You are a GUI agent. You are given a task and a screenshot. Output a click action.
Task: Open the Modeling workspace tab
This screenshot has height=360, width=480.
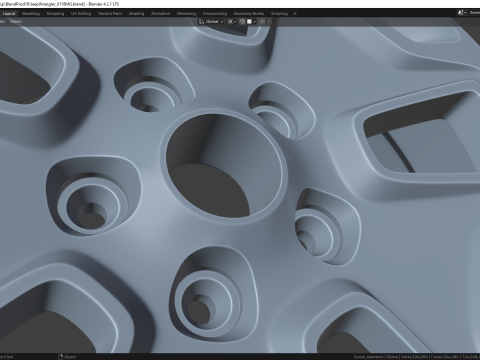coord(31,14)
